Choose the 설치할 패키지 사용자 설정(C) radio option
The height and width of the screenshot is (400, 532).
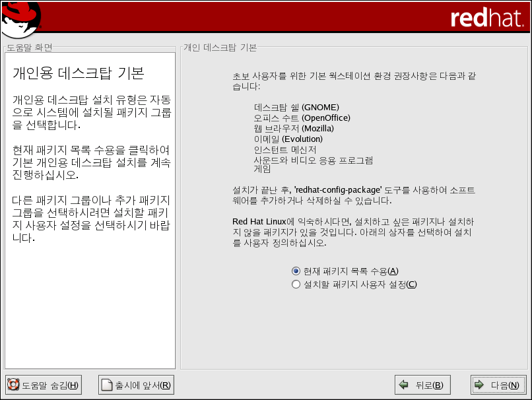(296, 284)
